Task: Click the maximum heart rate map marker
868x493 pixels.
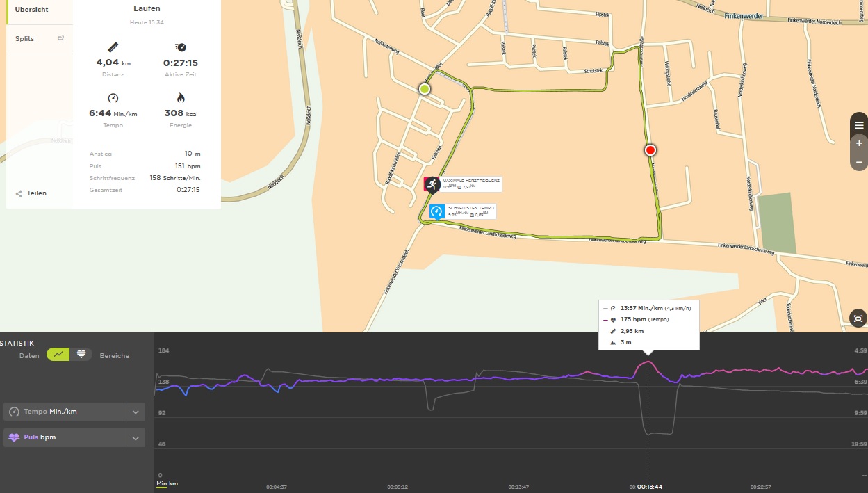Action: (x=432, y=184)
